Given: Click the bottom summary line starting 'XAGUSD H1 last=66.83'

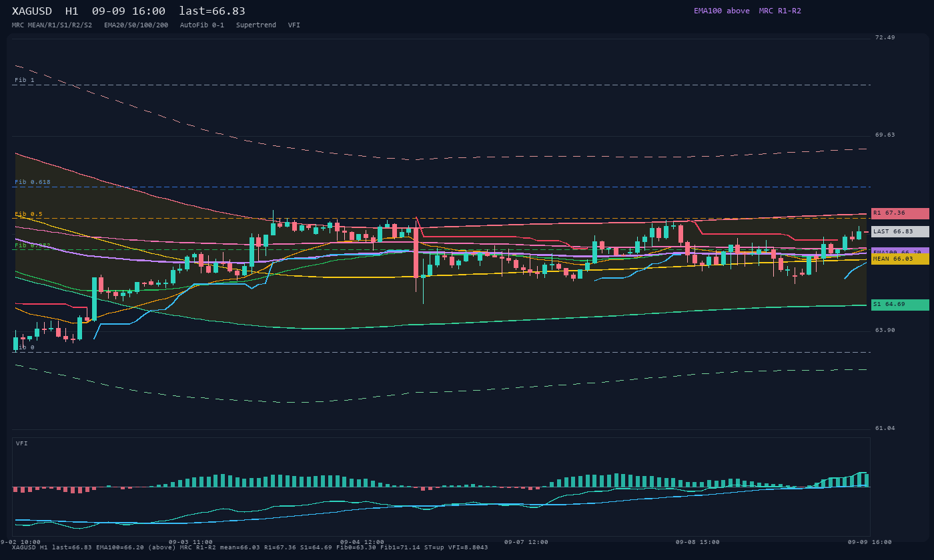Looking at the screenshot, I should [x=250, y=548].
